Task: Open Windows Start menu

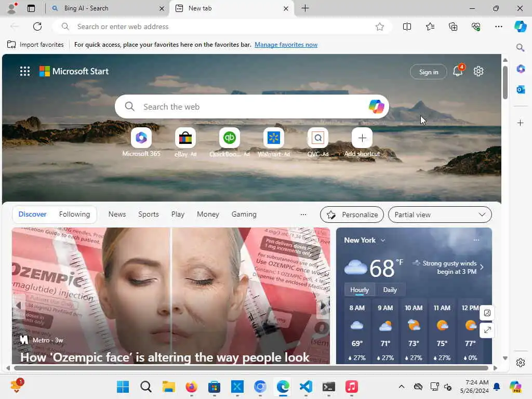Action: pos(123,387)
